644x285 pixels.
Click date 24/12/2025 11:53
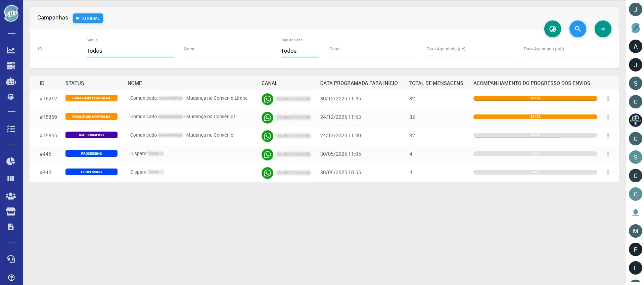(x=340, y=117)
